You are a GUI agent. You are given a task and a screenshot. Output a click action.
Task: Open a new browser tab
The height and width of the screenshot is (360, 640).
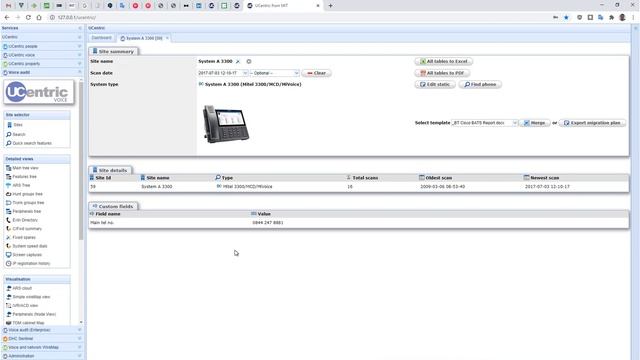(330, 6)
